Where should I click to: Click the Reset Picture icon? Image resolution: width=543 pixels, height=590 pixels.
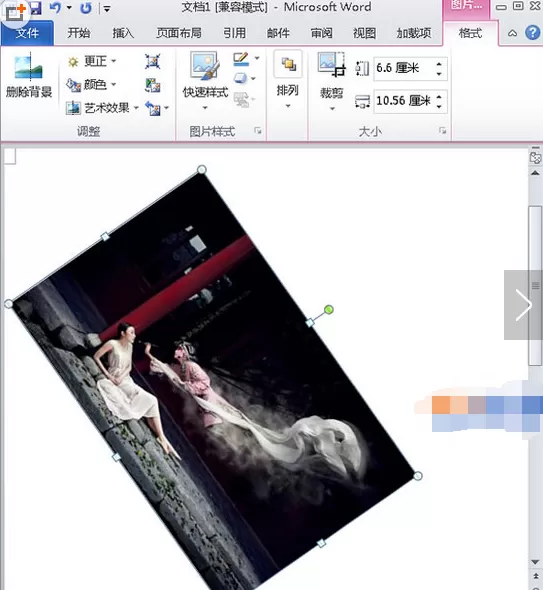[x=152, y=108]
